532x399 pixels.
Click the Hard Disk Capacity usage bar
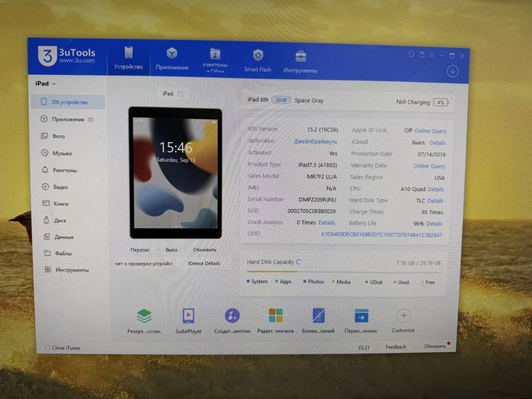[x=343, y=272]
